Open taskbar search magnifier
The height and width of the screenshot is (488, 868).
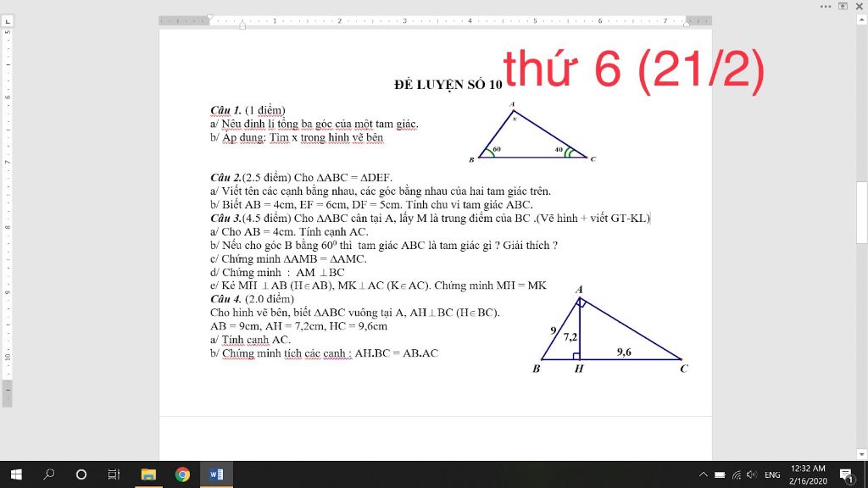point(48,474)
